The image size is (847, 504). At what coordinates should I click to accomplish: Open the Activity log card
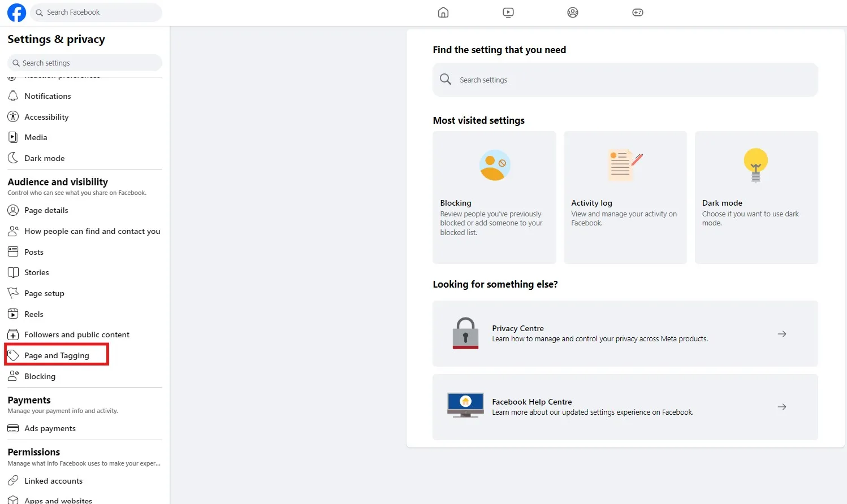pos(625,197)
